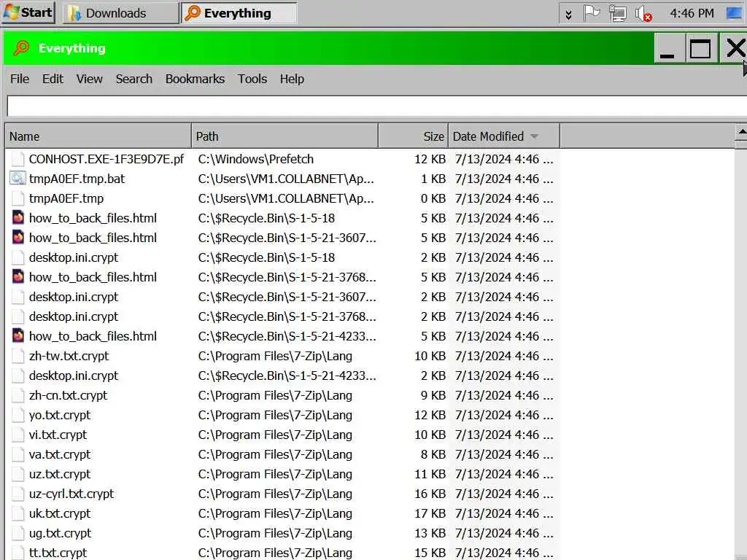The height and width of the screenshot is (560, 747).
Task: Click the 4:46 PM taskbar clock
Action: coord(692,13)
